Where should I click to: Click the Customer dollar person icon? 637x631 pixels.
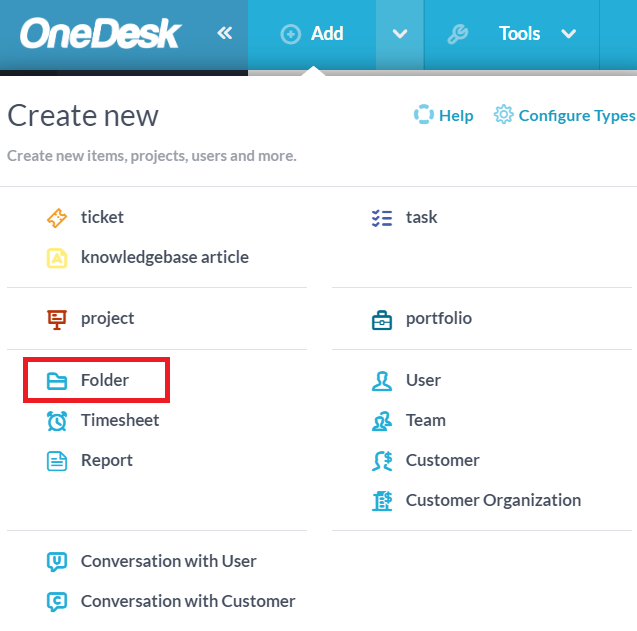(382, 461)
